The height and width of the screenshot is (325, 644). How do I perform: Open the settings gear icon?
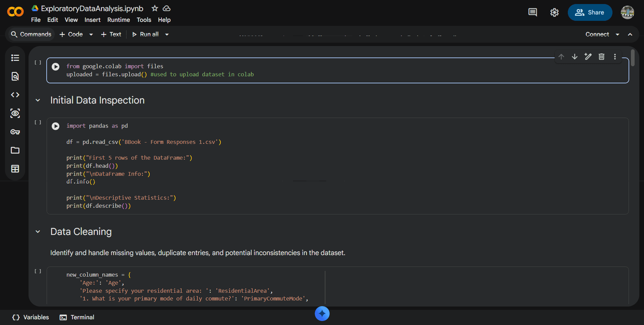[x=554, y=12]
